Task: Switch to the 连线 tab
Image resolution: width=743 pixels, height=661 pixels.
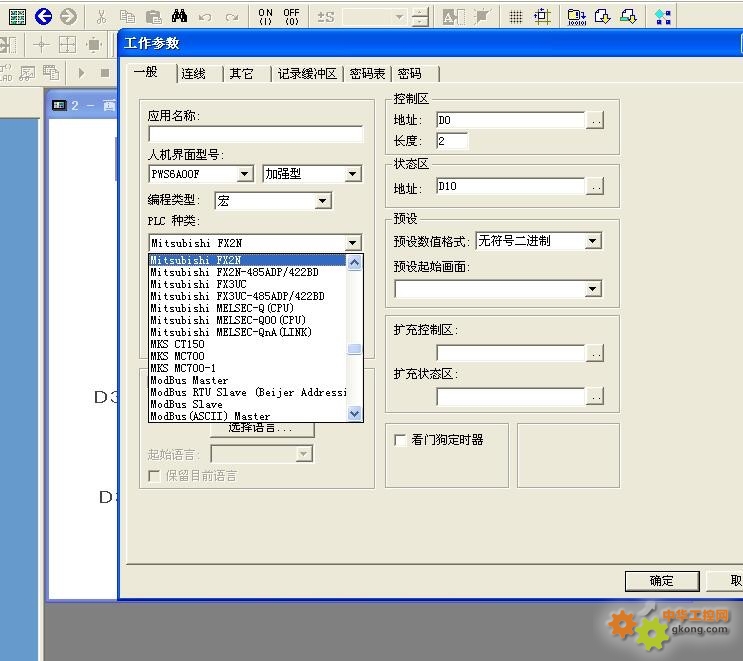Action: tap(193, 74)
